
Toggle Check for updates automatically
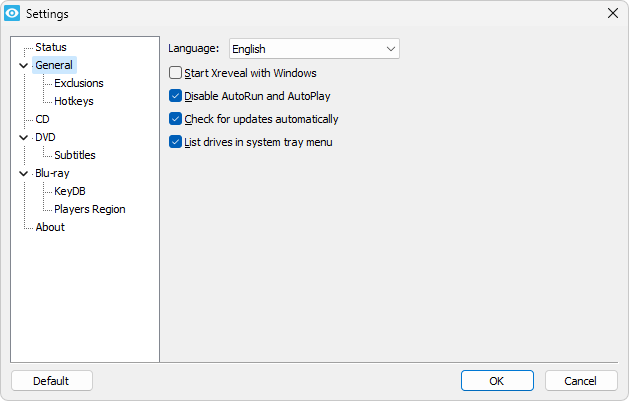click(175, 119)
